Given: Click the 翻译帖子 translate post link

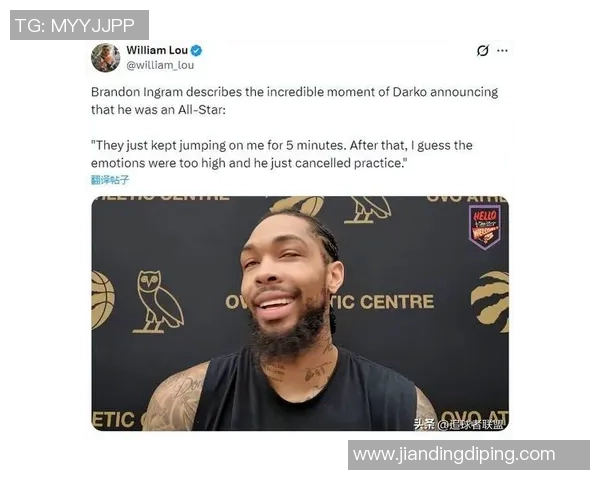Looking at the screenshot, I should [x=110, y=180].
